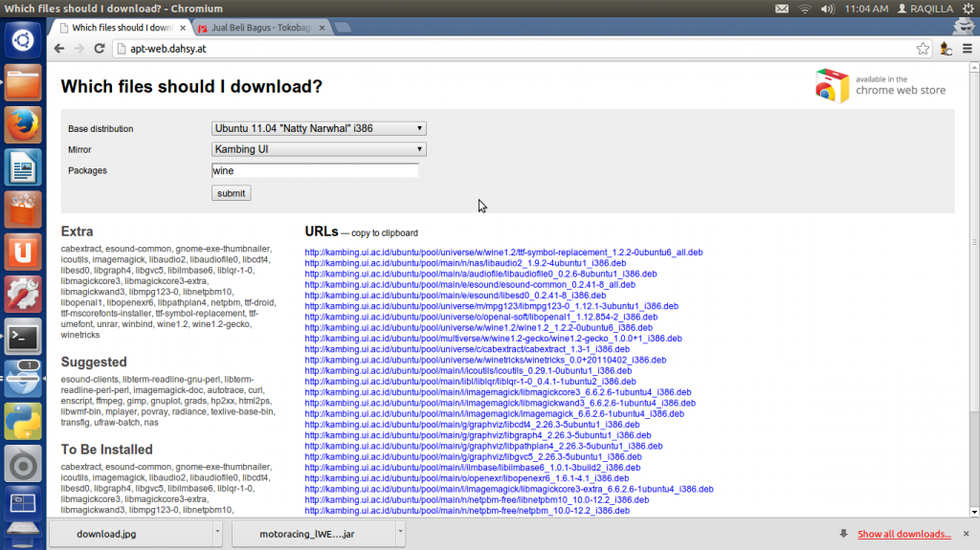
Task: Open libaudio2 deb download link
Action: 466,263
